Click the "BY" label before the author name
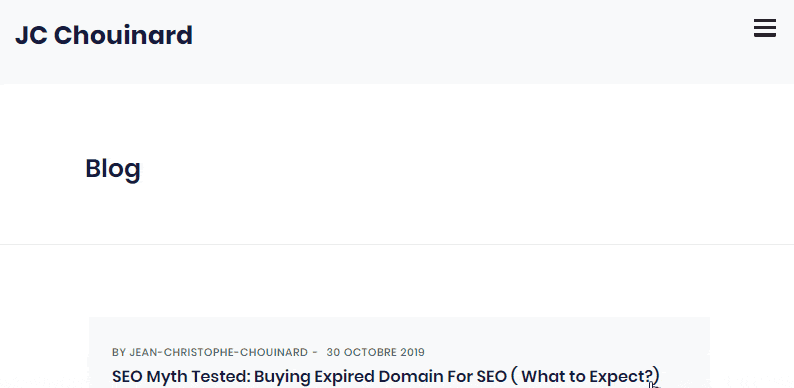The height and width of the screenshot is (388, 794). click(x=119, y=352)
